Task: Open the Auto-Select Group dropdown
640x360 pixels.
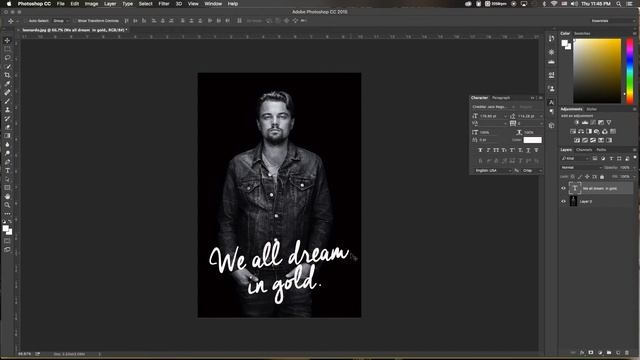Action: click(x=61, y=21)
